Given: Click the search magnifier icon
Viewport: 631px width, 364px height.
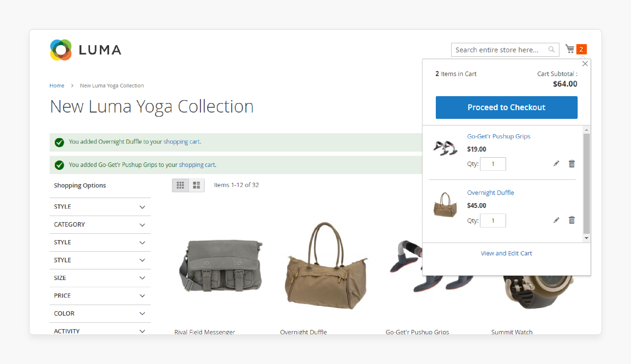Looking at the screenshot, I should 551,49.
